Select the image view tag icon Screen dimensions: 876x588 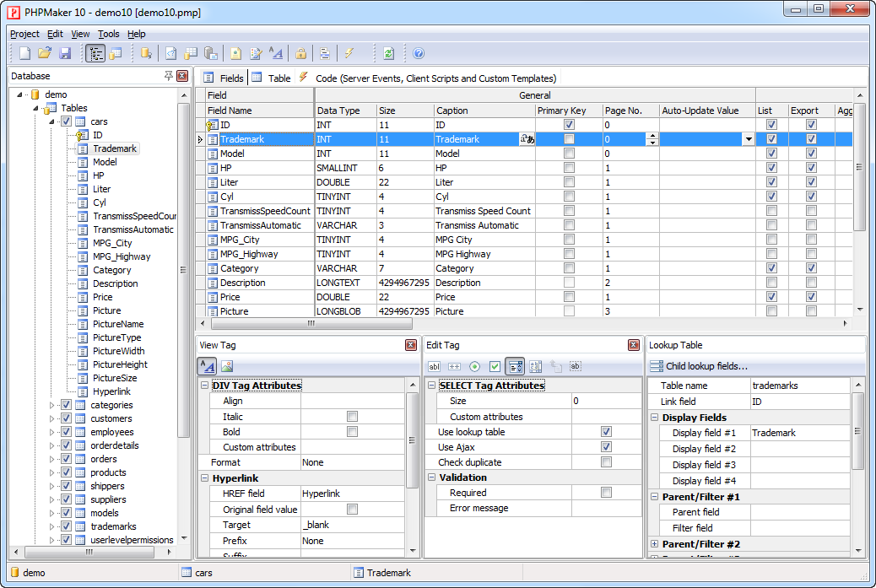pos(227,366)
